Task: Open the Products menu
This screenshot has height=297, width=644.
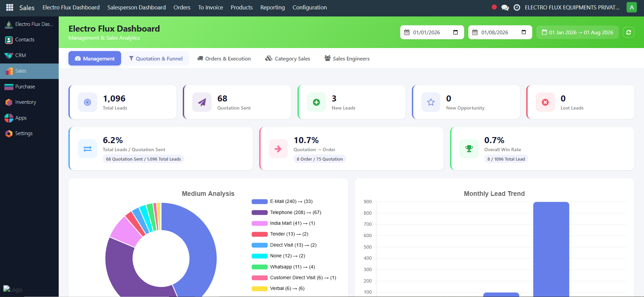Action: 241,7
